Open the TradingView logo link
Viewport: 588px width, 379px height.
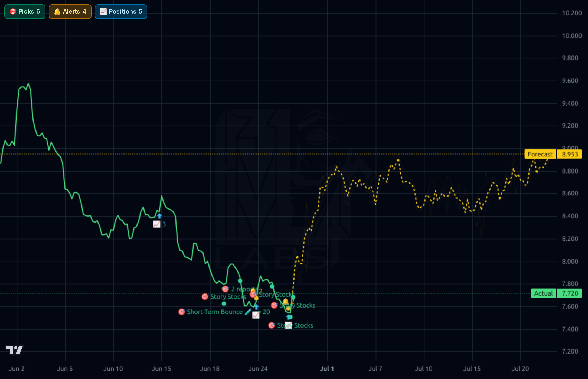click(x=15, y=350)
